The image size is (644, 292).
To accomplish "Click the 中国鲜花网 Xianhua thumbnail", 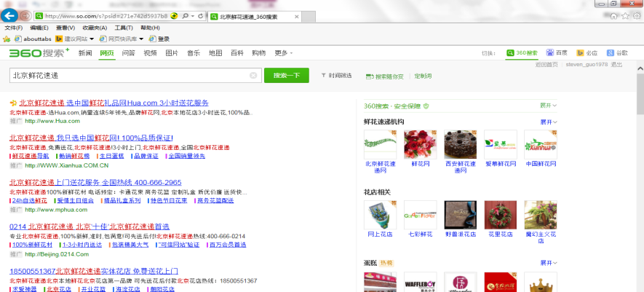I will click(x=541, y=144).
